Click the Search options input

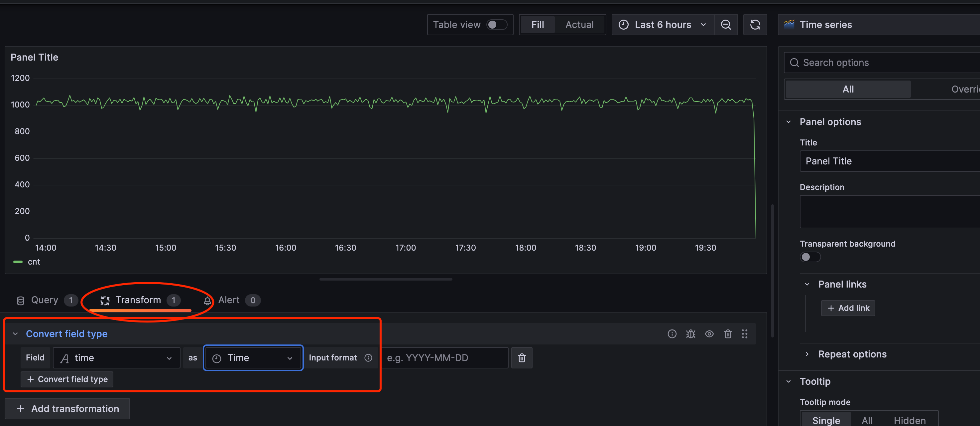(x=882, y=63)
